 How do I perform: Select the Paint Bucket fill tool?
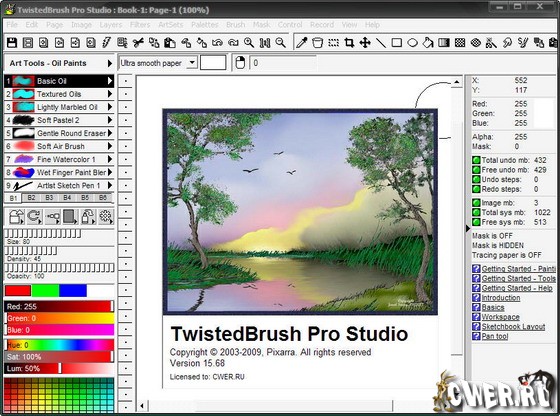pyautogui.click(x=428, y=43)
